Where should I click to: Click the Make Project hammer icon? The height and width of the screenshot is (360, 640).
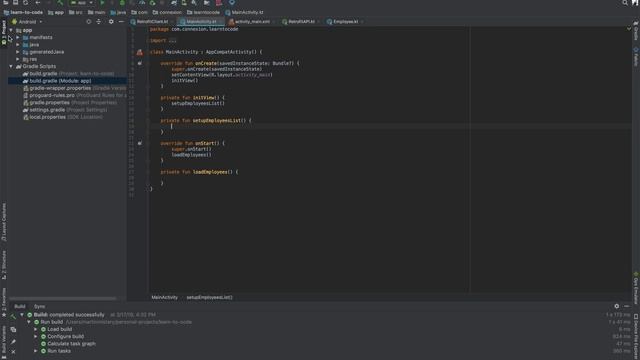(x=60, y=3)
